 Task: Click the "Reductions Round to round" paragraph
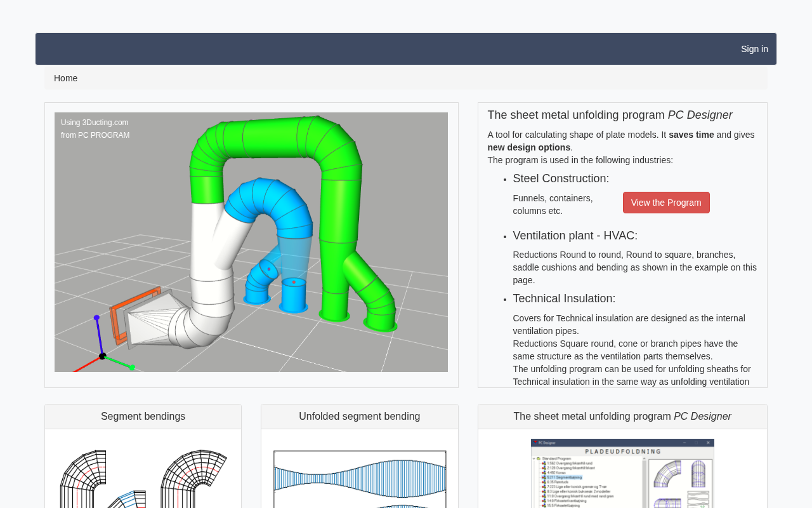coord(635,267)
